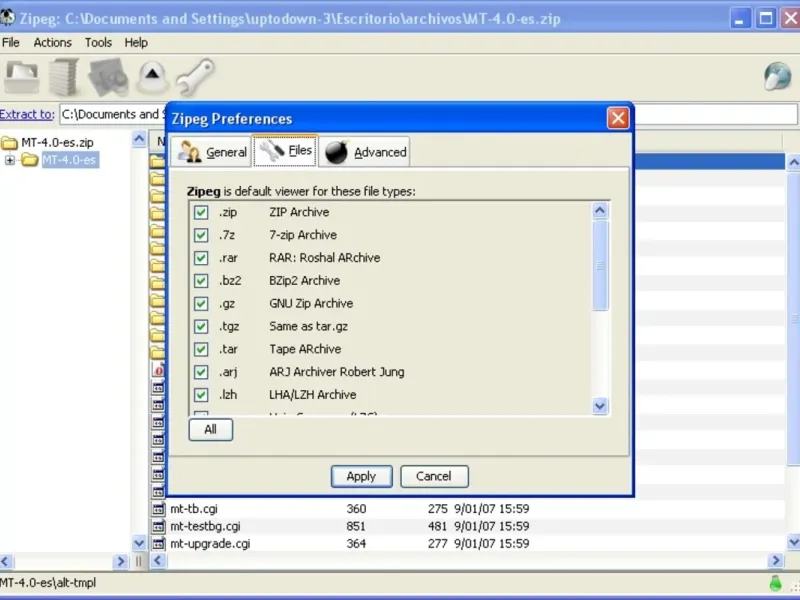
Task: Click Apply in Zipeg Preferences
Action: click(x=361, y=476)
